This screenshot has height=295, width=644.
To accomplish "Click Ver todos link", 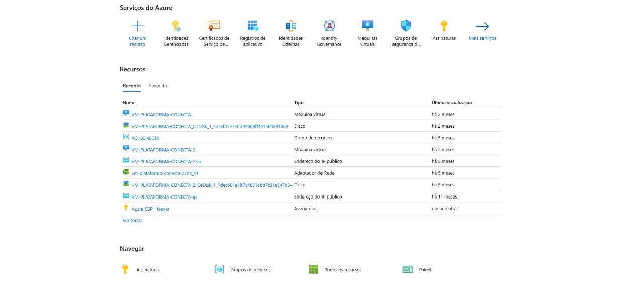I will pyautogui.click(x=132, y=220).
